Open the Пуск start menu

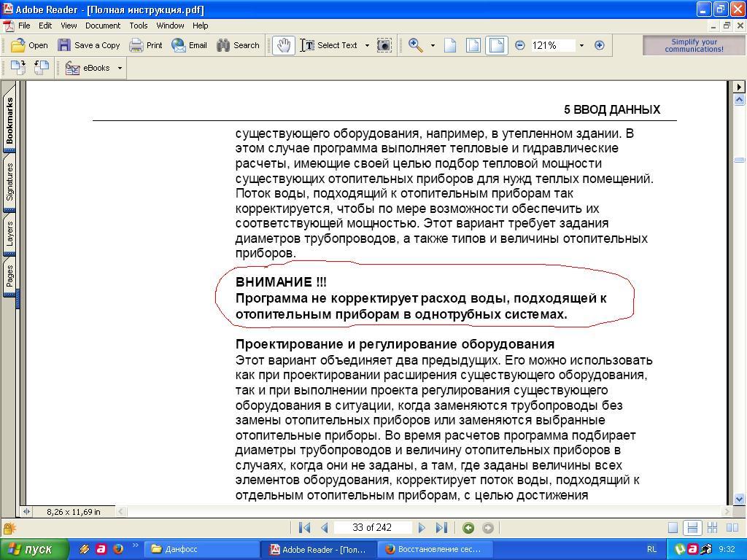pyautogui.click(x=34, y=549)
